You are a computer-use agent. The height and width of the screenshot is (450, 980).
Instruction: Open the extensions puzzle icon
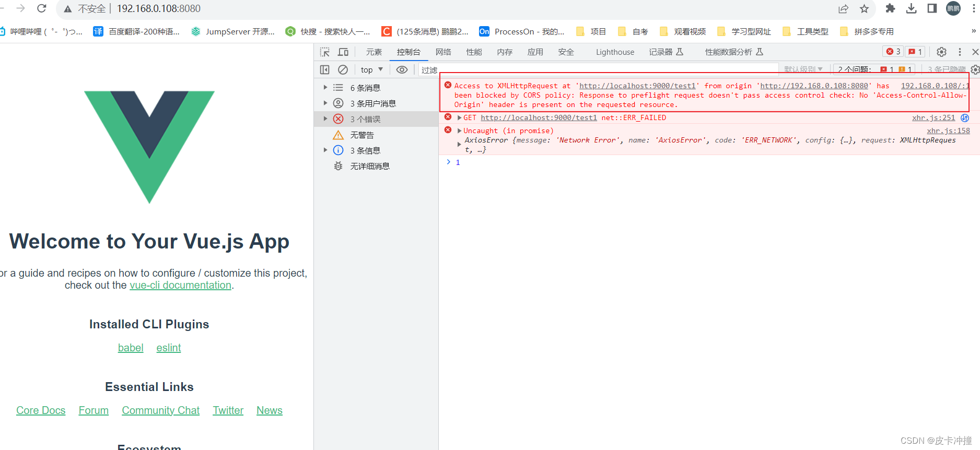pos(891,8)
